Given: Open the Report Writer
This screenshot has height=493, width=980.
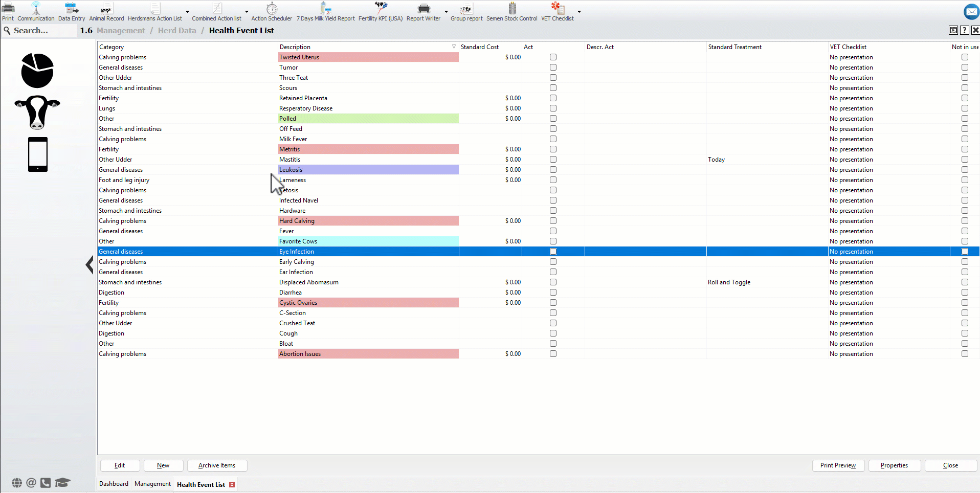Looking at the screenshot, I should (x=424, y=11).
